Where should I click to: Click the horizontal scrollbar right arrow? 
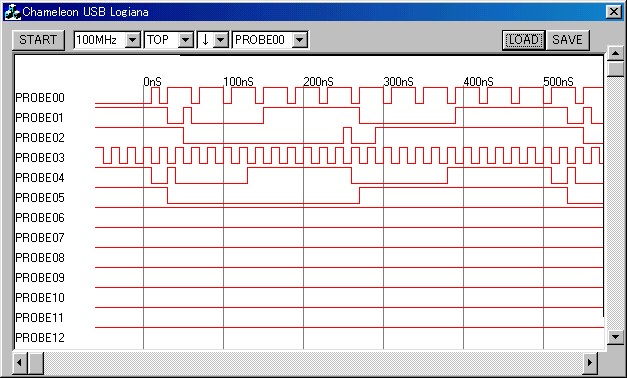coord(590,363)
